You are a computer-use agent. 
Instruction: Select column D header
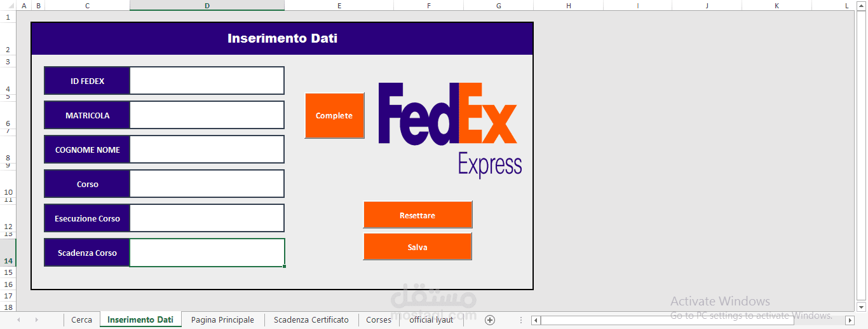pos(207,5)
